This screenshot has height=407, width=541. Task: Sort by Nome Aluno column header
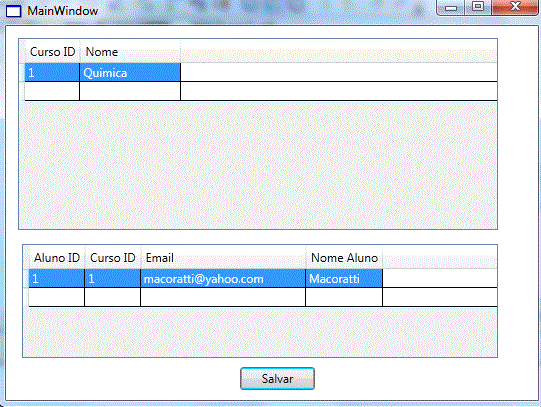click(x=344, y=258)
